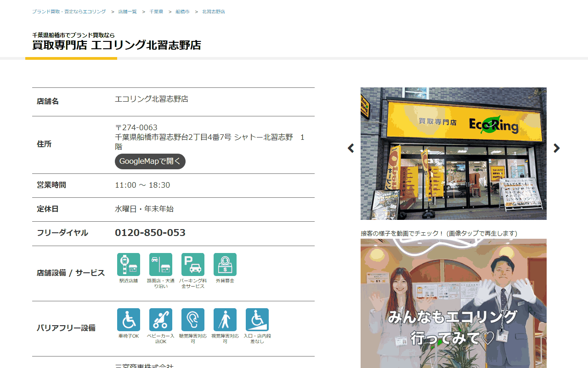
Task: Click the 聴覚障害対応可 ear icon
Action: [x=193, y=320]
